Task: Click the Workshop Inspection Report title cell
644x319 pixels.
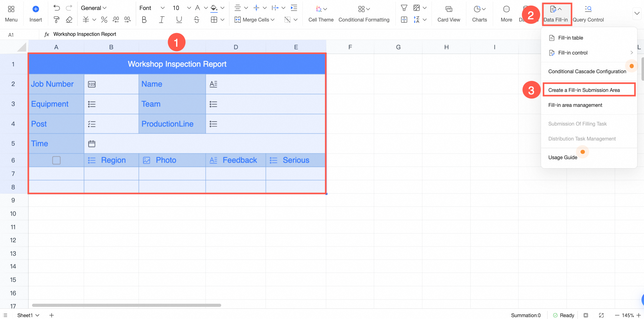Action: point(177,64)
